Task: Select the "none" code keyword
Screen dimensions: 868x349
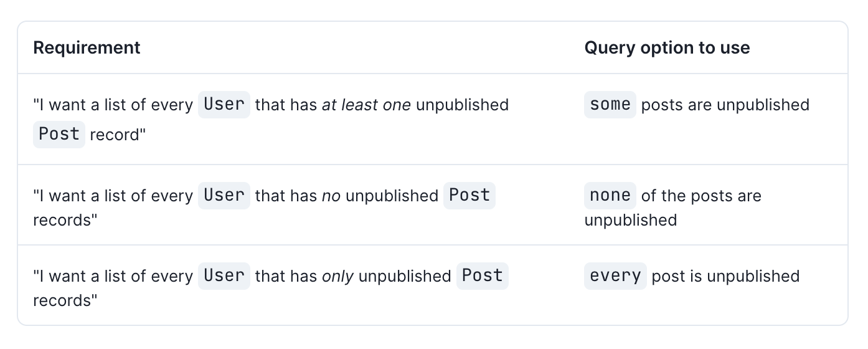Action: [x=610, y=195]
